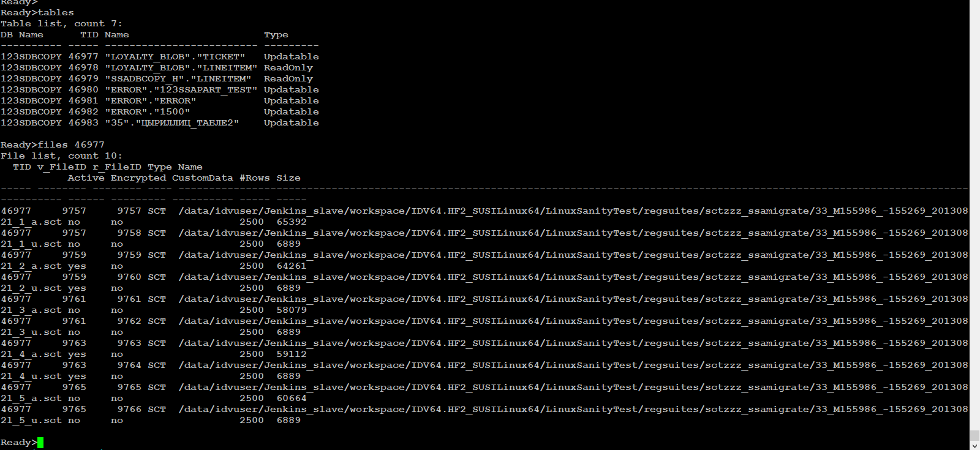Click the "LOYALTY_BLOB"."TICKET" table name
The image size is (980, 450).
[175, 57]
